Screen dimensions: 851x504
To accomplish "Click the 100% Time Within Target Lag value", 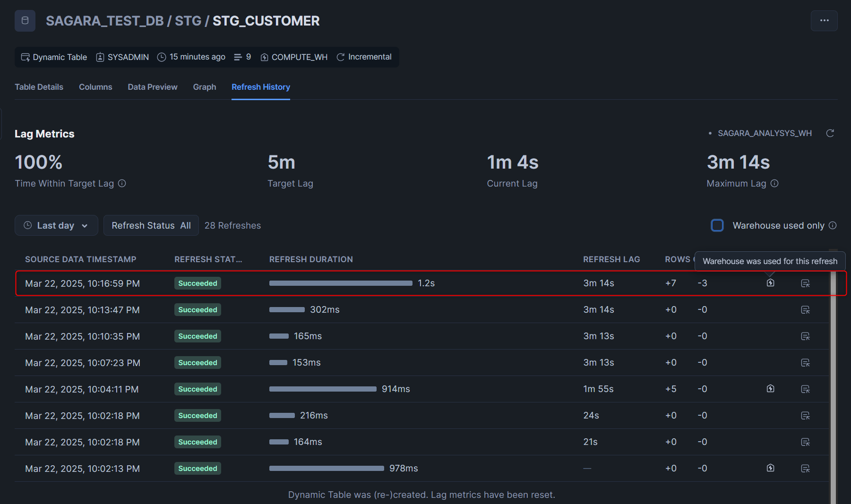I will 39,162.
